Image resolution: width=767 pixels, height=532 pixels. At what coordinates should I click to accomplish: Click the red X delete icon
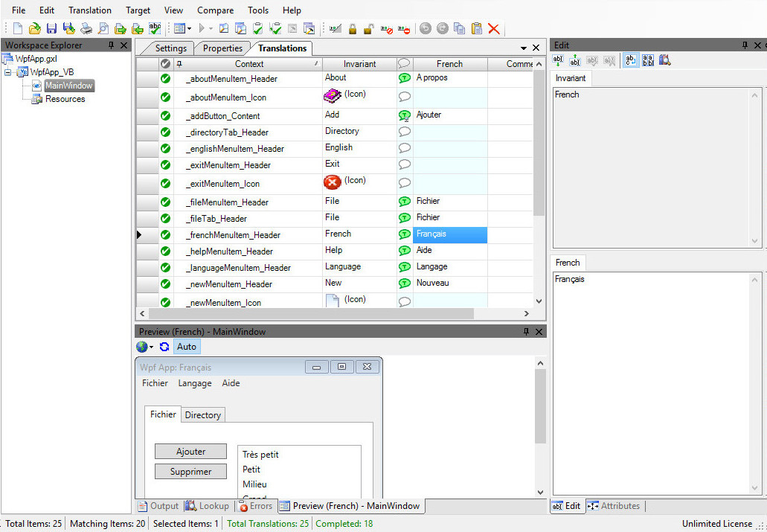(x=494, y=29)
